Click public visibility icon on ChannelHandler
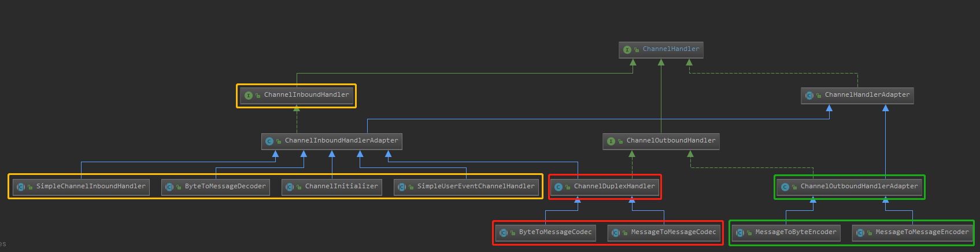This screenshot has width=980, height=252. coord(637,50)
